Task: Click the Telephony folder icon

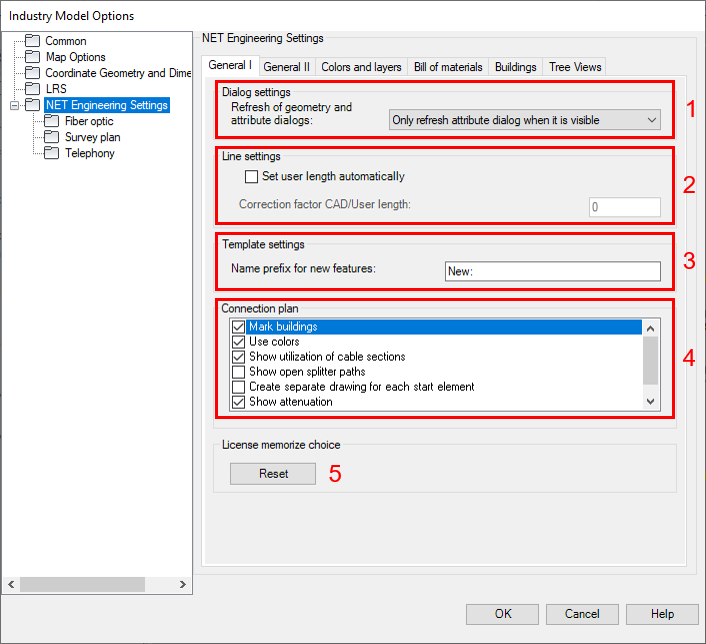Action: click(x=53, y=153)
